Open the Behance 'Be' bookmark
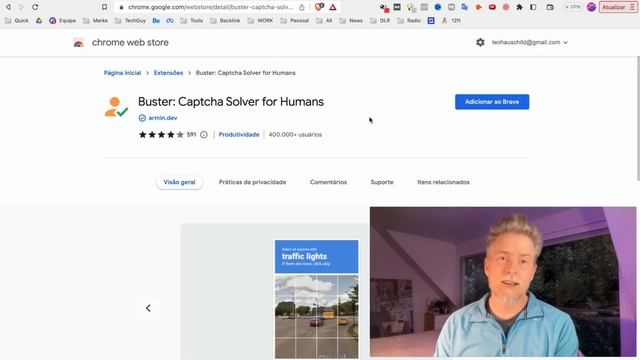This screenshot has width=640, height=360. point(156,20)
